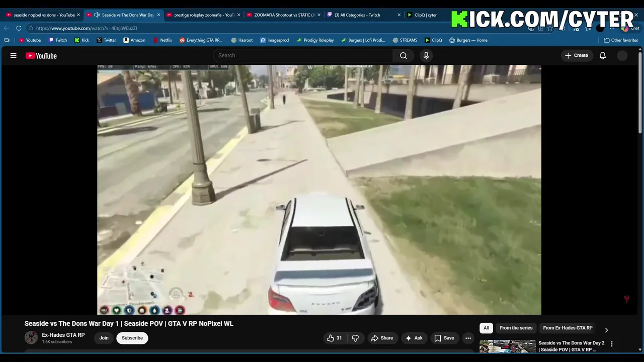Image resolution: width=644 pixels, height=362 pixels.
Task: Open the Seaside vs The Dons Day 2 thumbnail
Action: [x=507, y=346]
